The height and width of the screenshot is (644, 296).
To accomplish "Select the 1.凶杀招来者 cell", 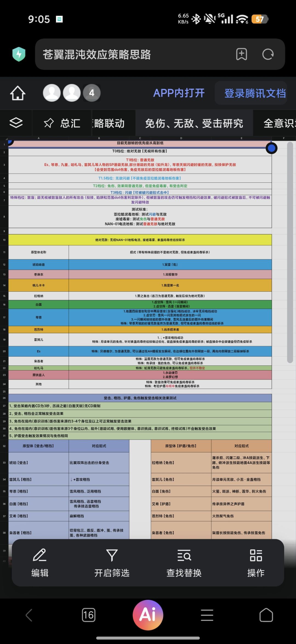I will 170,330.
